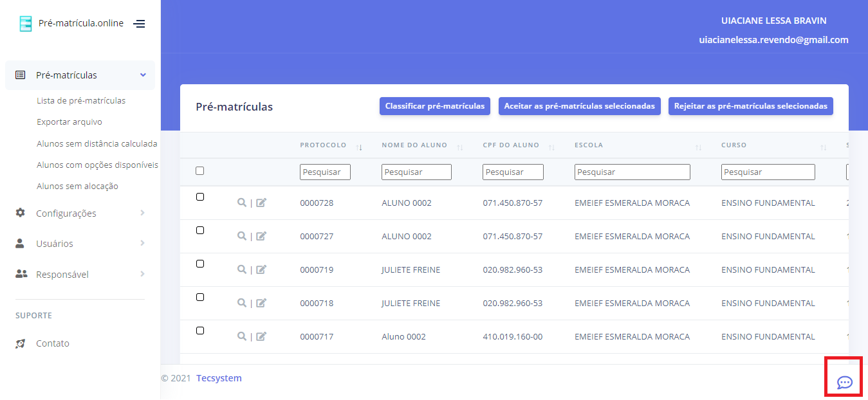Toggle the select-all checkbox in header row

point(199,171)
